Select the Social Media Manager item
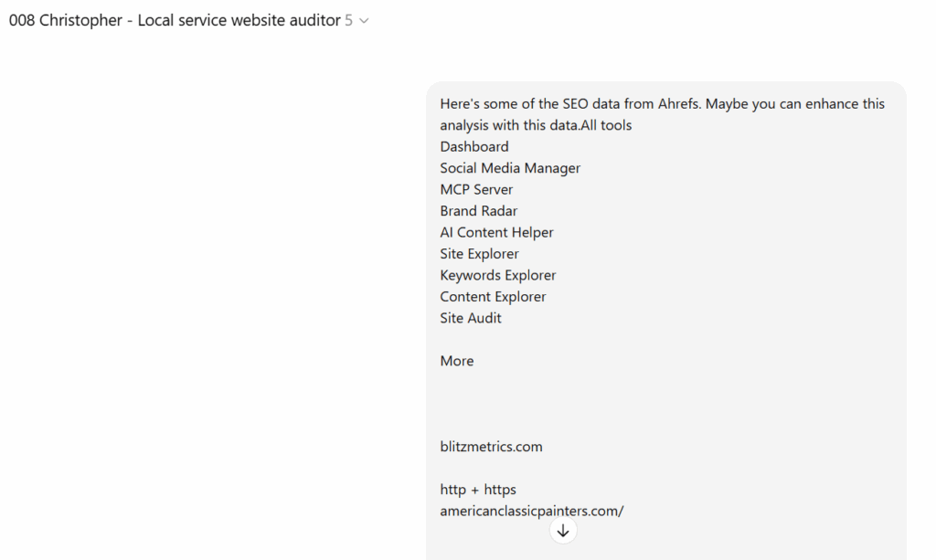 point(510,168)
